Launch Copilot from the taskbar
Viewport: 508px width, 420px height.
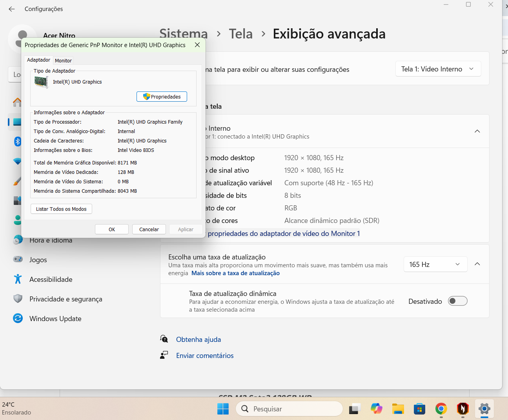[377, 409]
